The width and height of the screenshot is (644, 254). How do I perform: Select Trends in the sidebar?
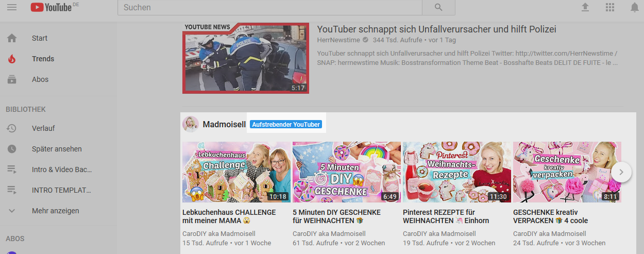click(42, 59)
